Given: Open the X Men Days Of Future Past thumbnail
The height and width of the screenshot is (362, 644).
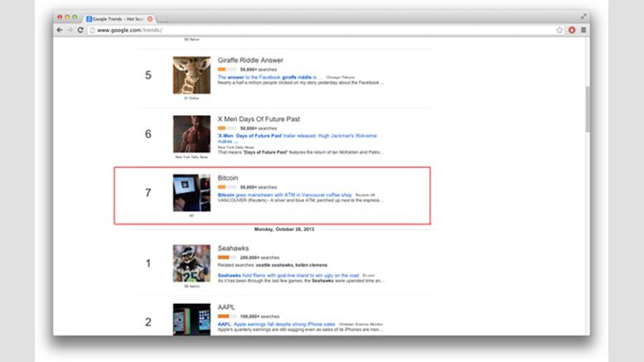Looking at the screenshot, I should [191, 134].
